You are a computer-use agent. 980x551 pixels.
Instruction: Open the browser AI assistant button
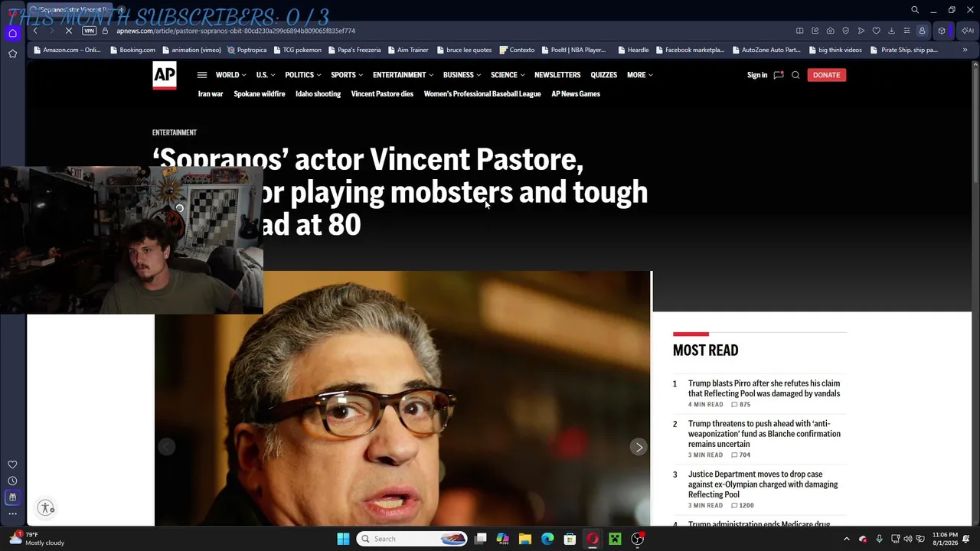click(968, 31)
